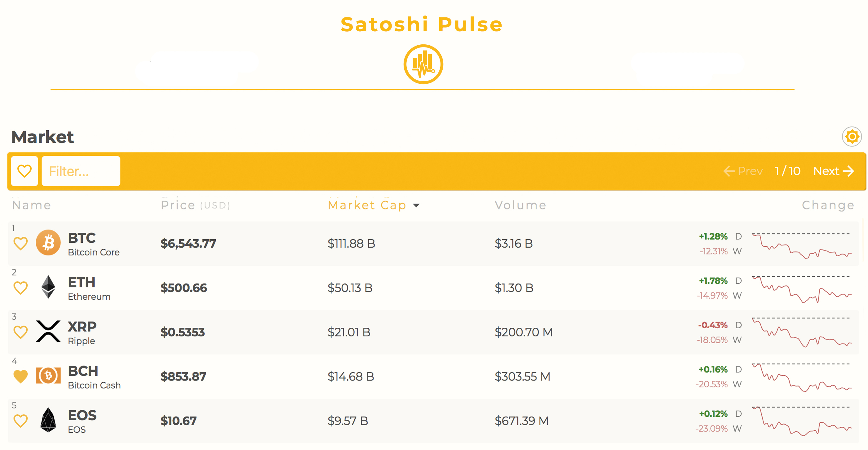The image size is (868, 450).
Task: Click the Satoshi Pulse chart logo
Action: point(423,64)
